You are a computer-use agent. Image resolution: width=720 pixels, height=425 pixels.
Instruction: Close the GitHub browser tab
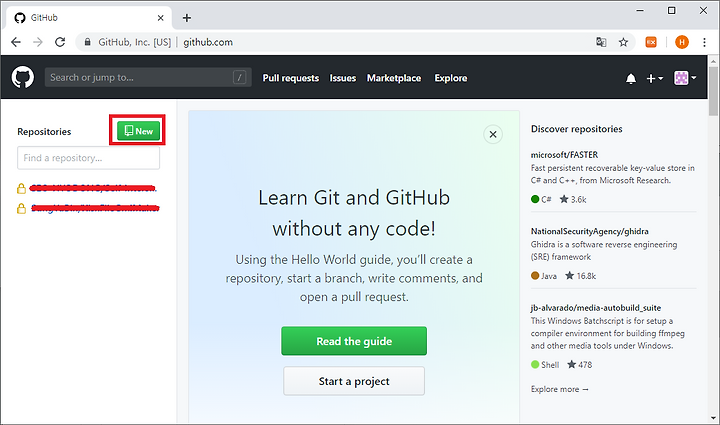160,18
